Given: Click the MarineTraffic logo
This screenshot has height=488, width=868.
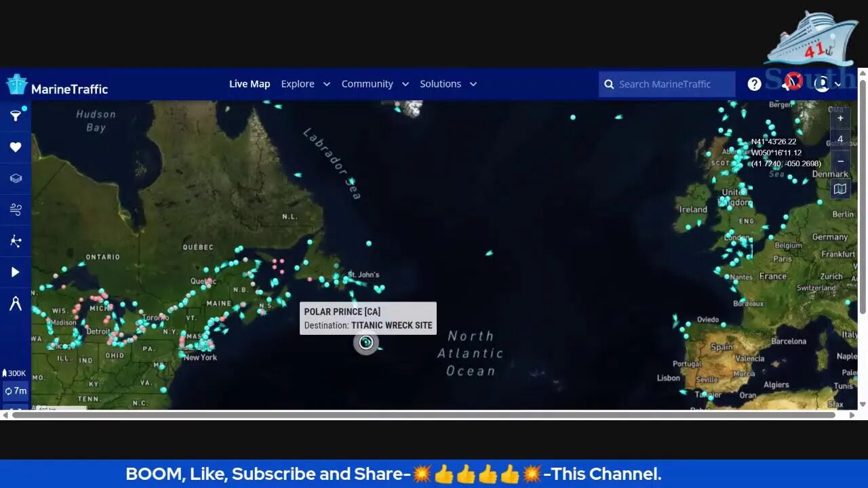Looking at the screenshot, I should [58, 85].
